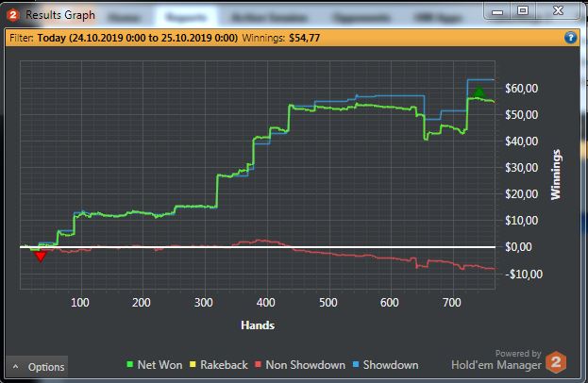Click the 500 hands x-axis label
The width and height of the screenshot is (588, 383).
pos(328,303)
